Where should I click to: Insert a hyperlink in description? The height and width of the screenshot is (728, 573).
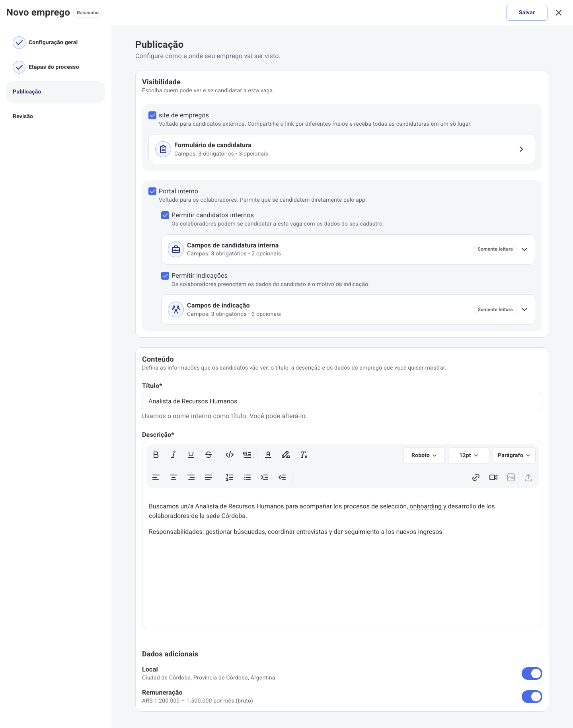click(x=476, y=477)
